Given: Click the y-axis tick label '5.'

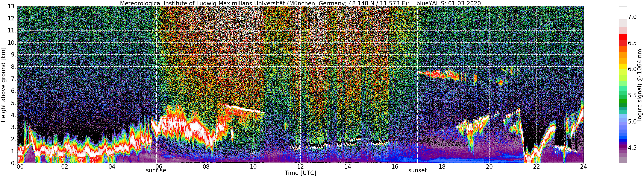Looking at the screenshot, I should [14, 103].
